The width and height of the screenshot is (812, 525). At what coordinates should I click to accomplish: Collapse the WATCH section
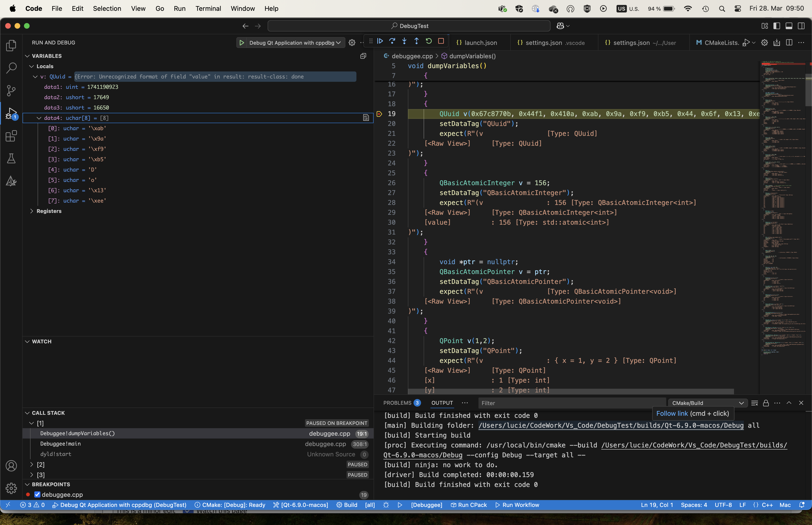pos(27,341)
